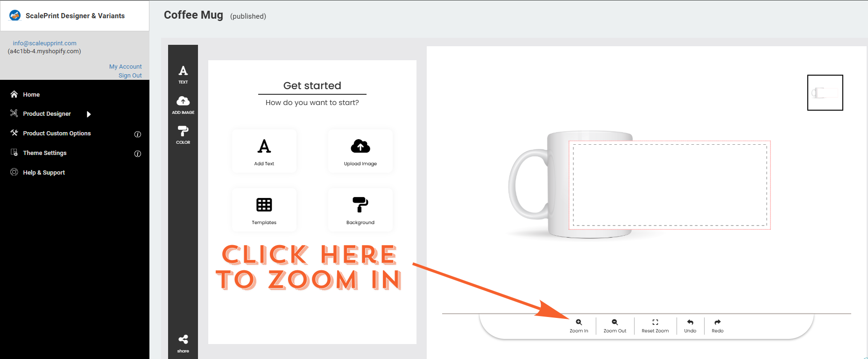
Task: Click the ScalePrint logo icon
Action: click(15, 15)
